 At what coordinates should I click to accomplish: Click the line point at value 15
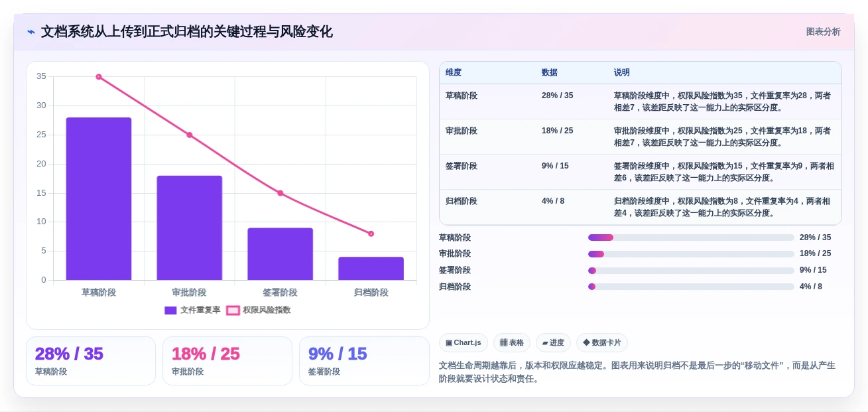[x=280, y=193]
